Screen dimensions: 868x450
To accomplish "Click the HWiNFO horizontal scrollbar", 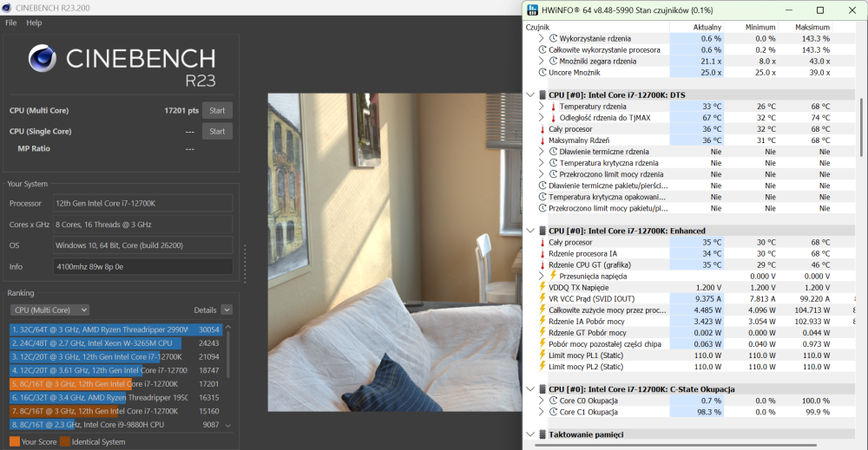I will (677, 445).
